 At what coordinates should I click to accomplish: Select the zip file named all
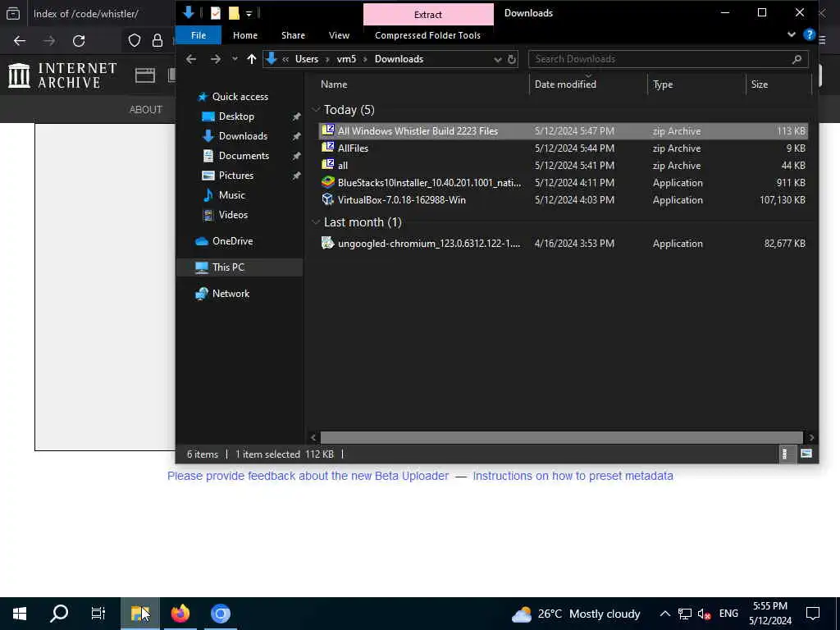click(x=563, y=166)
